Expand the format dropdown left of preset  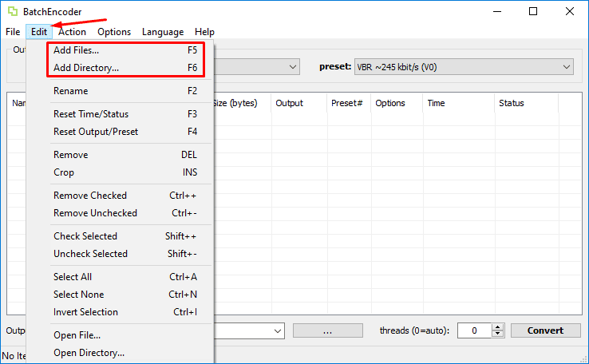[x=293, y=67]
